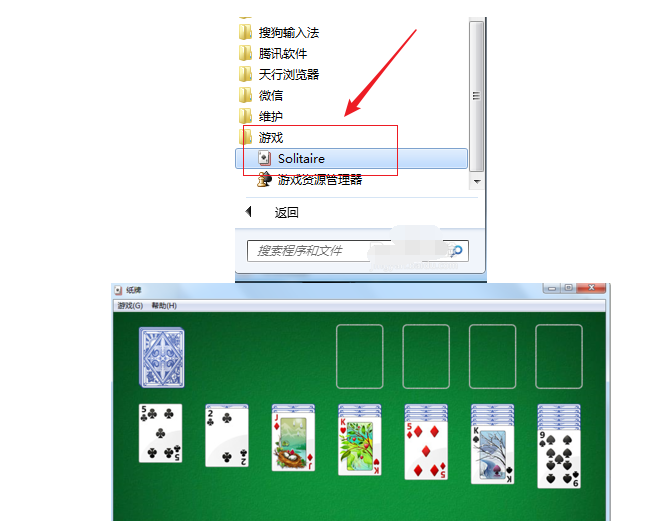646x521 pixels.
Task: Open 游戏资源管理器 chess icon entry
Action: 309,180
